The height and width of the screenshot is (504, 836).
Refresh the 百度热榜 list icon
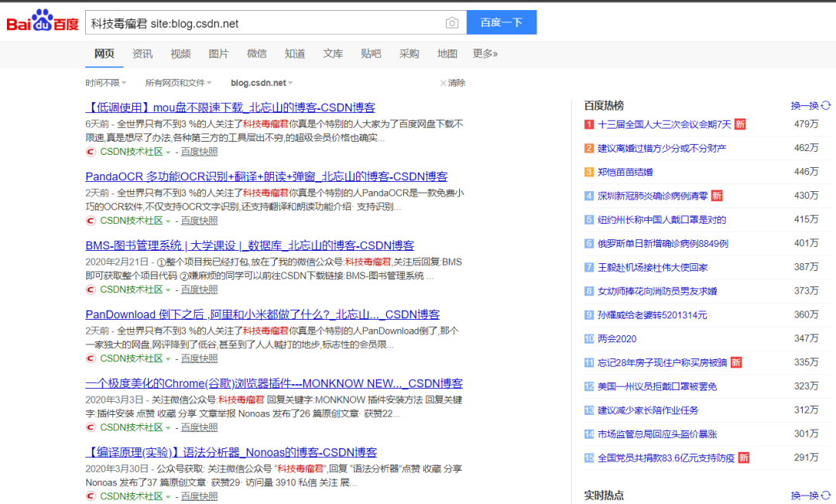(826, 105)
